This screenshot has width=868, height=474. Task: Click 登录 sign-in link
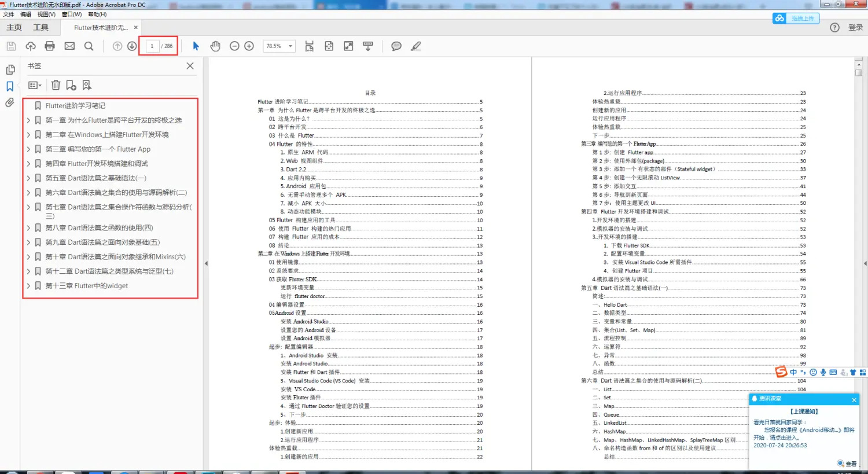coord(855,28)
